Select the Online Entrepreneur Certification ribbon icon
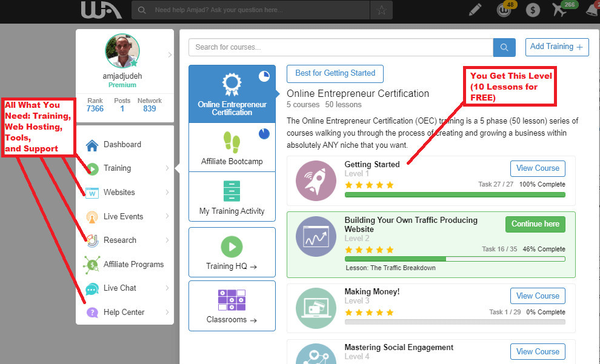 coord(232,85)
